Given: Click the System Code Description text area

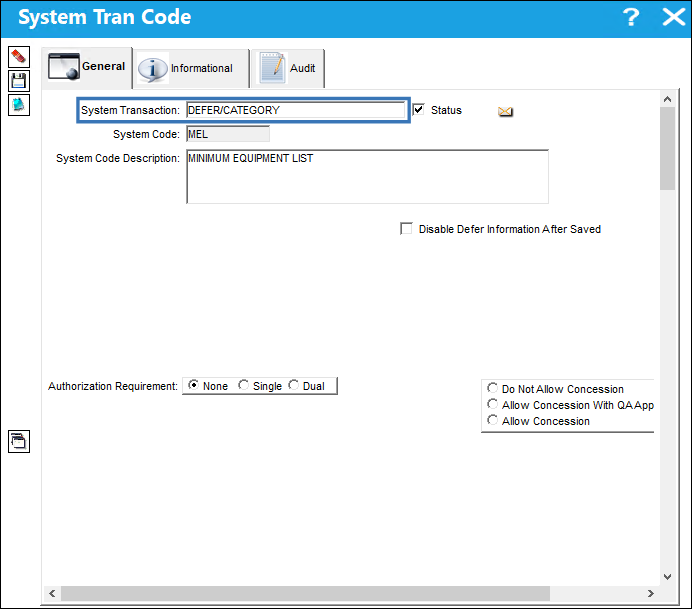Looking at the screenshot, I should click(367, 177).
